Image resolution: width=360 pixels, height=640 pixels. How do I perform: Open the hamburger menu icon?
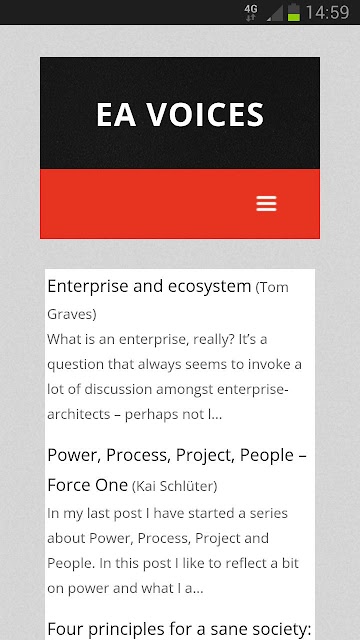coord(266,204)
